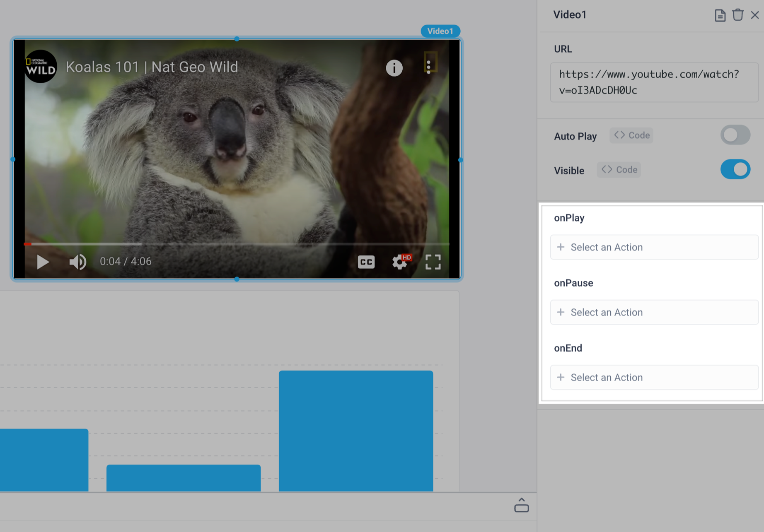
Task: Click the info icon on the video
Action: click(394, 68)
